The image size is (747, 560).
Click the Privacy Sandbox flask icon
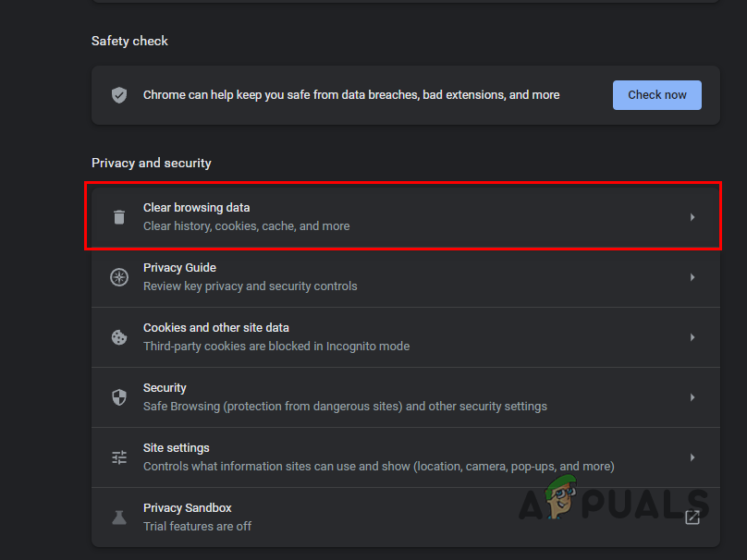tap(118, 517)
